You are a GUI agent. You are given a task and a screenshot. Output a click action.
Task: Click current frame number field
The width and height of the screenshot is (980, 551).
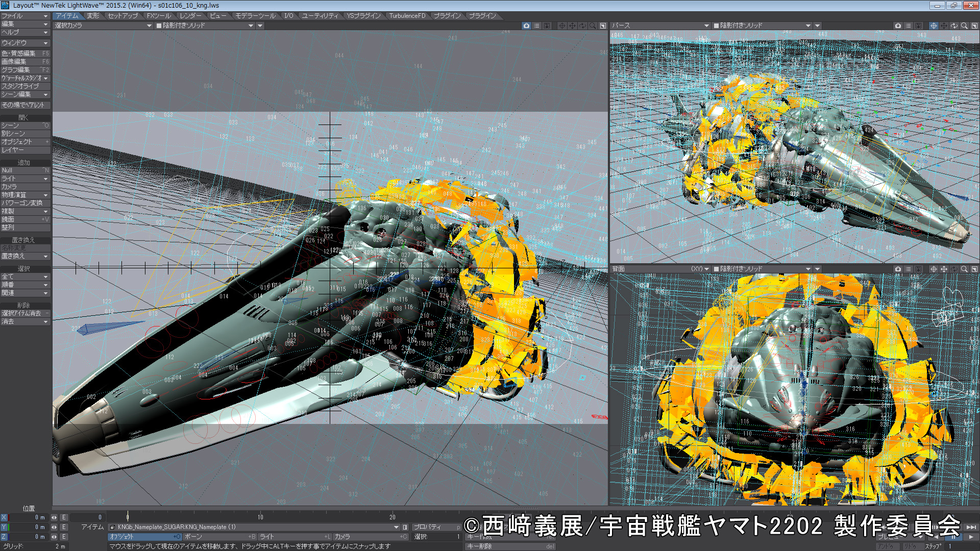tap(88, 517)
